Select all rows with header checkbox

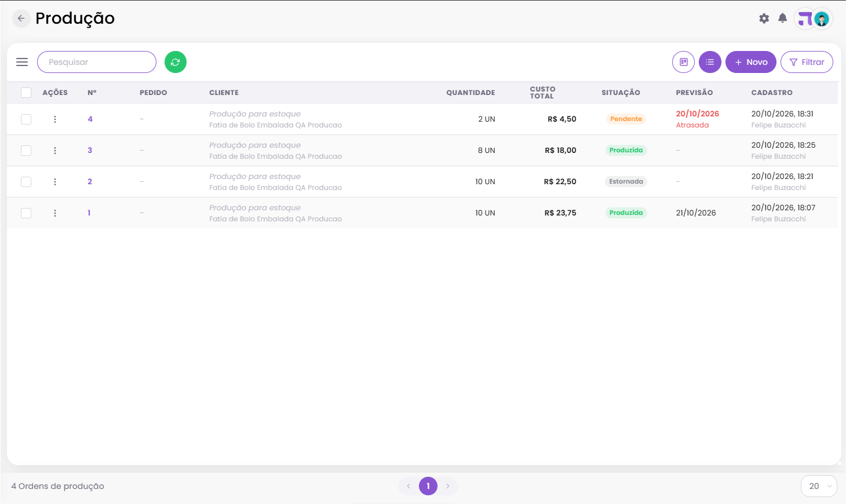point(26,93)
